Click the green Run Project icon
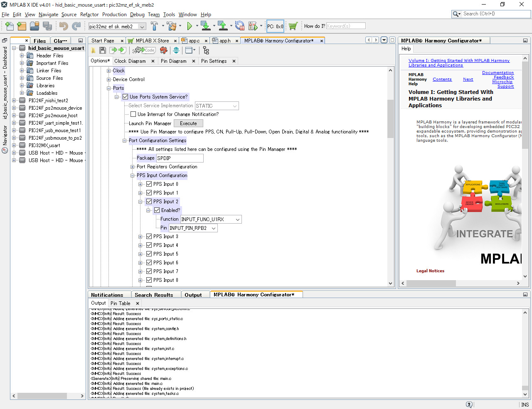This screenshot has width=532, height=409. (190, 26)
